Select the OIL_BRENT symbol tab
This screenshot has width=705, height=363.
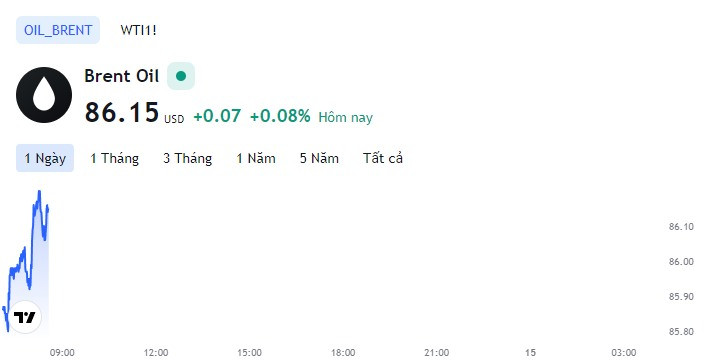[58, 30]
